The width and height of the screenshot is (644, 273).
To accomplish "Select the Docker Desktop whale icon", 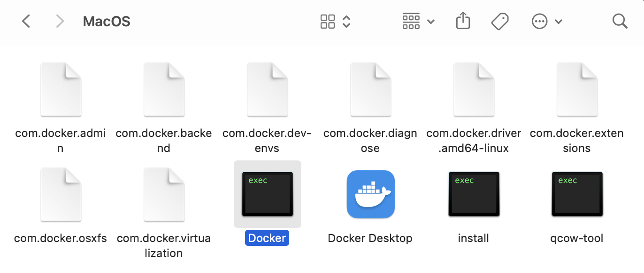I will tap(370, 194).
